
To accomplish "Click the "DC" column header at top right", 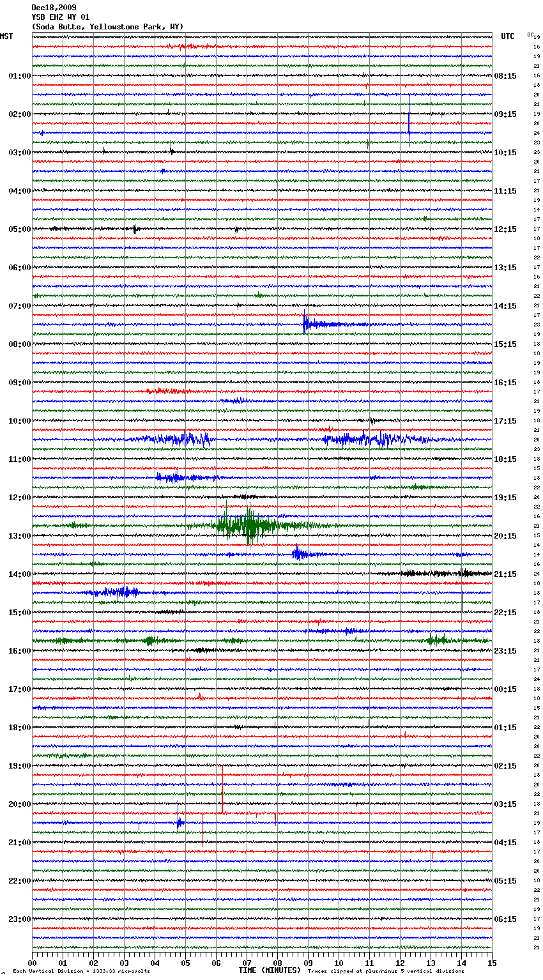I will pos(530,34).
